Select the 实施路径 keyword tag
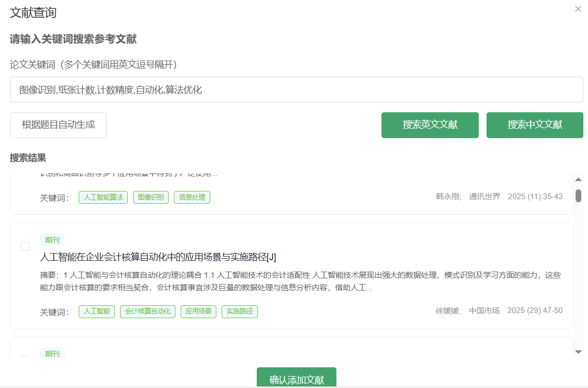588x388 pixels. (239, 311)
